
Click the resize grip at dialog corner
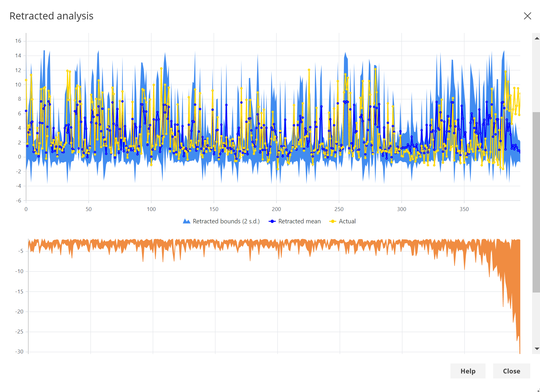point(538,390)
